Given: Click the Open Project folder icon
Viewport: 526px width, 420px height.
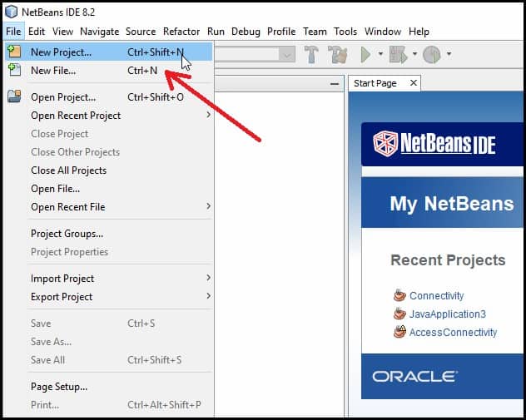Looking at the screenshot, I should pyautogui.click(x=14, y=96).
